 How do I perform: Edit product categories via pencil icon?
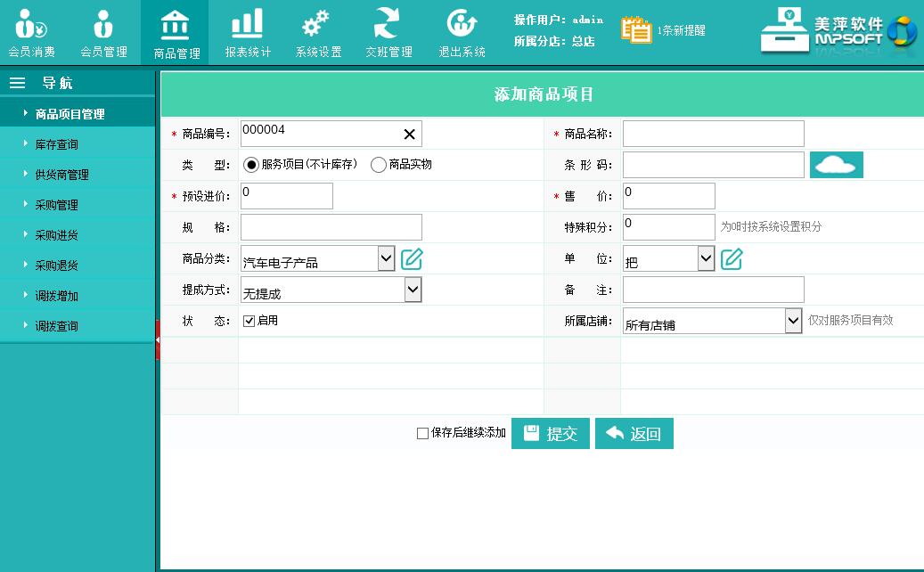coord(412,259)
